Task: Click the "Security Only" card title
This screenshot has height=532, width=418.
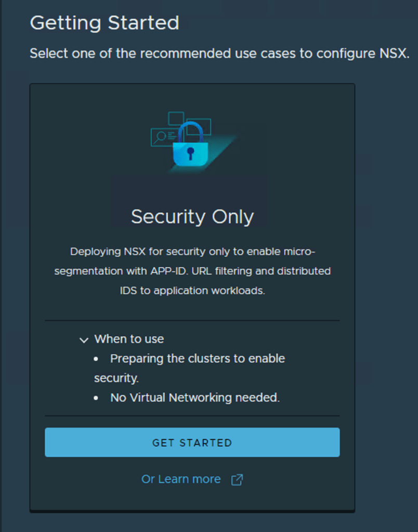Action: tap(192, 216)
